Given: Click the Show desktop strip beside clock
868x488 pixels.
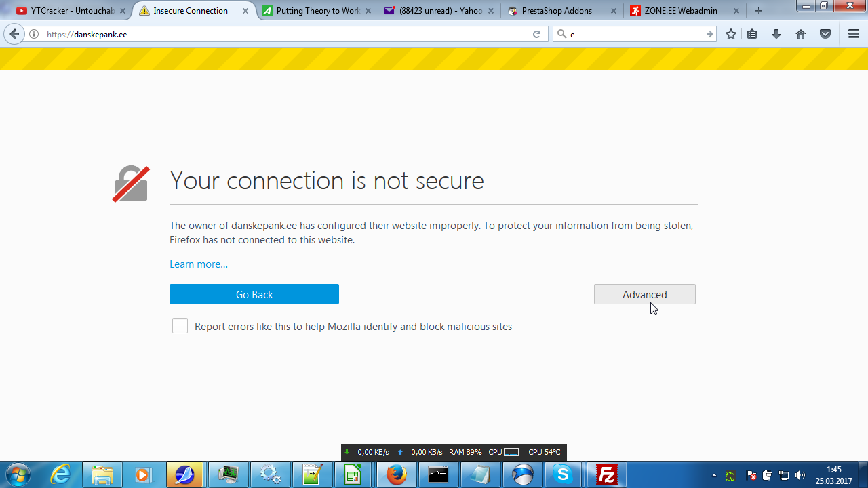Looking at the screenshot, I should (863, 474).
